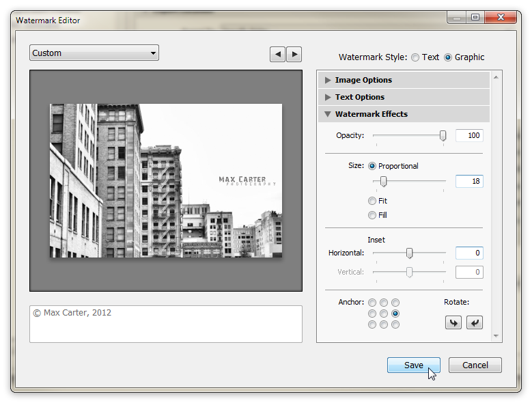Image resolution: width=532 pixels, height=403 pixels.
Task: Click the copyright text box
Action: [x=166, y=324]
